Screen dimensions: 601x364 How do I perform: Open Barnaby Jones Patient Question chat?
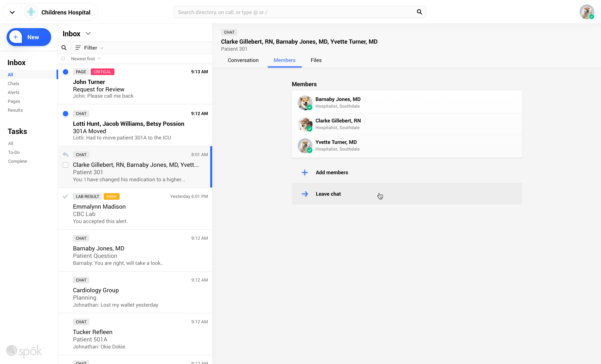pyautogui.click(x=135, y=250)
